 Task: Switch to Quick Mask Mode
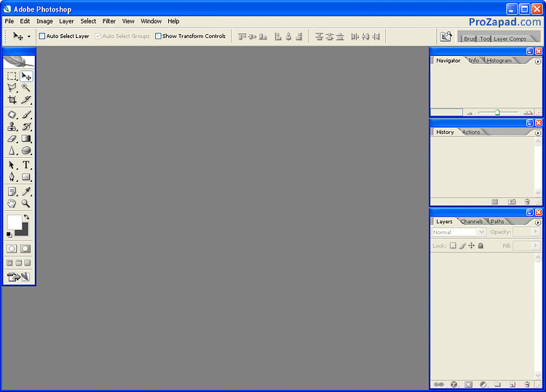pos(25,249)
